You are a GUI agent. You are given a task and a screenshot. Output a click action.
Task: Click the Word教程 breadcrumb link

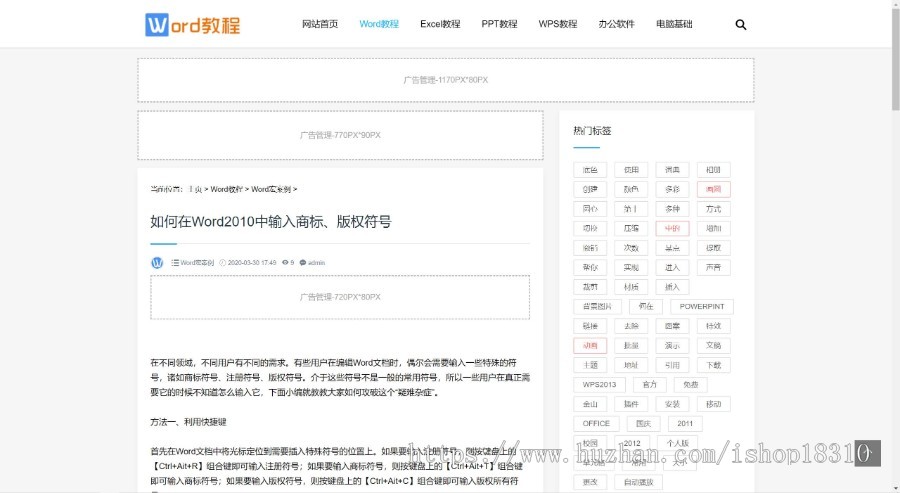(226, 189)
